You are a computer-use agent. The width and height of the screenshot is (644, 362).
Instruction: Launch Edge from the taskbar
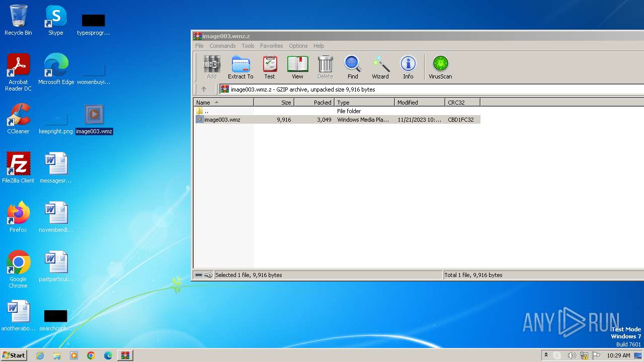coord(108,355)
